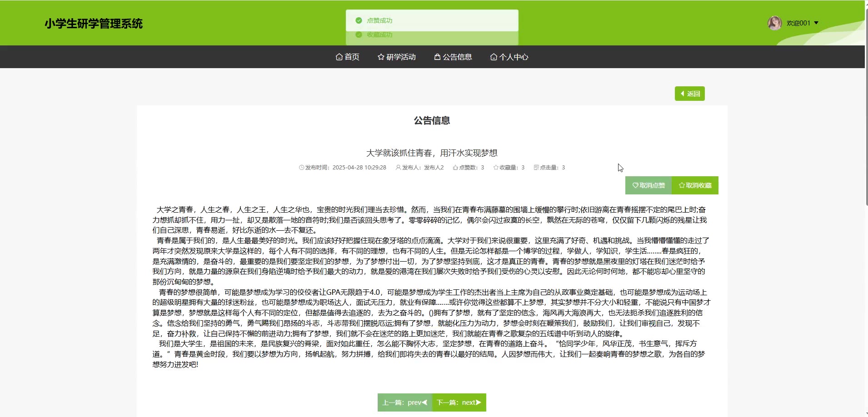Click the person icon next to 发布人
This screenshot has height=417, width=868.
click(399, 168)
